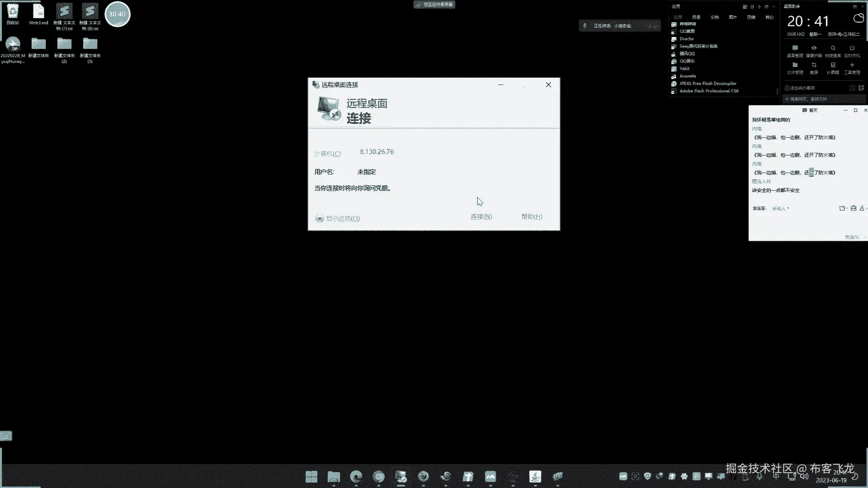Switch to the 压缩 tab in app panel
The height and width of the screenshot is (488, 868).
(751, 17)
